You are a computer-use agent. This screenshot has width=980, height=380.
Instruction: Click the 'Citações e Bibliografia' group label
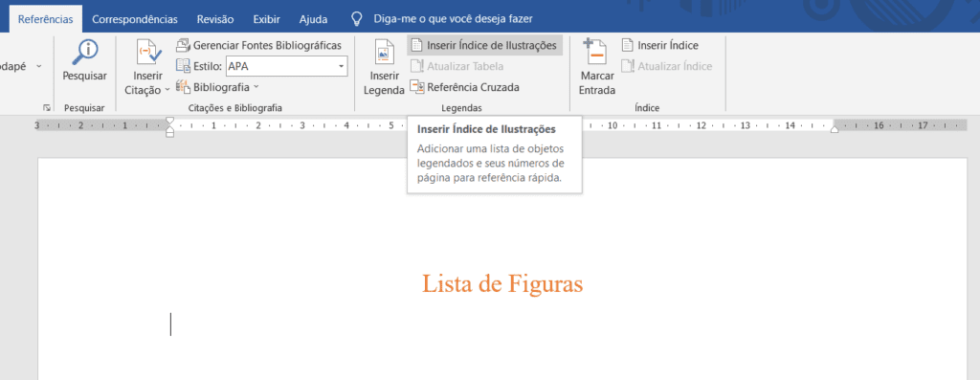pyautogui.click(x=235, y=108)
